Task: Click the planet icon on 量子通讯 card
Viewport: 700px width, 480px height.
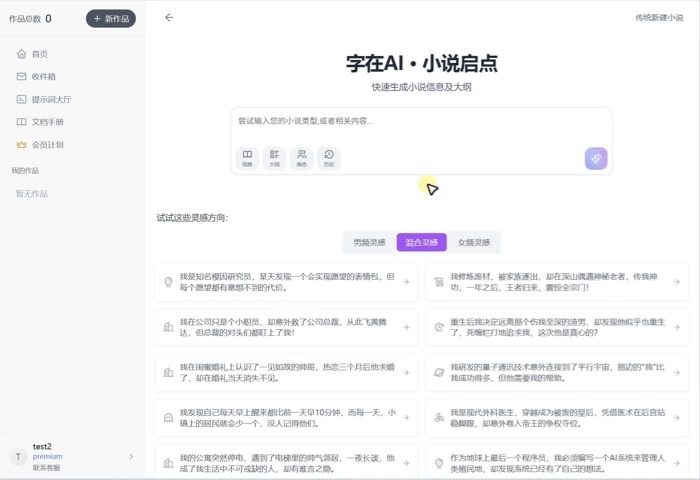Action: click(x=439, y=372)
